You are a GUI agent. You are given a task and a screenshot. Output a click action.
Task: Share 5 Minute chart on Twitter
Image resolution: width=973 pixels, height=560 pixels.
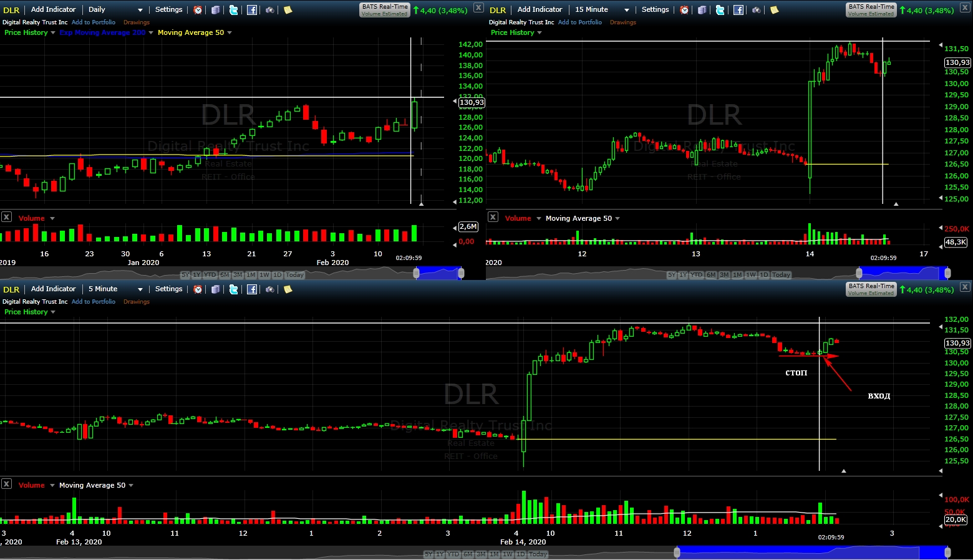[233, 289]
